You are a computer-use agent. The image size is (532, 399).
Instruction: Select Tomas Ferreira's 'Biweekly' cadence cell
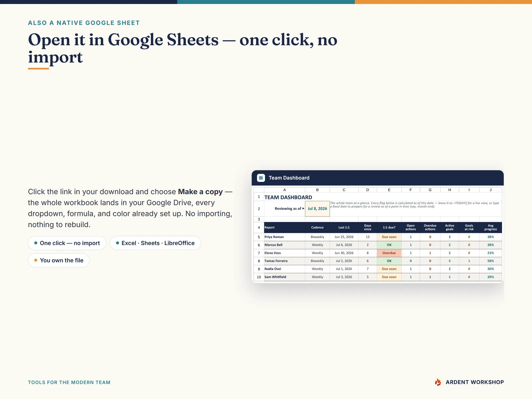[x=317, y=261]
